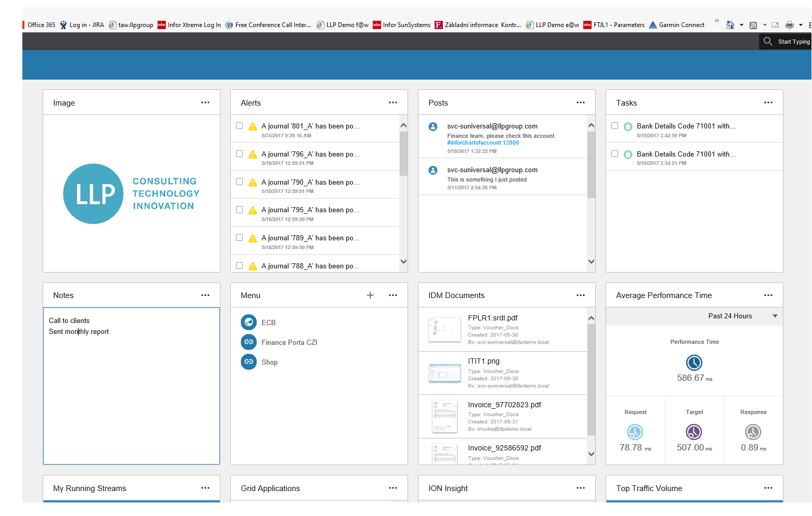Check the journal '790_A' alert checkbox
Viewport: 812px width, 516px height.
coord(240,182)
